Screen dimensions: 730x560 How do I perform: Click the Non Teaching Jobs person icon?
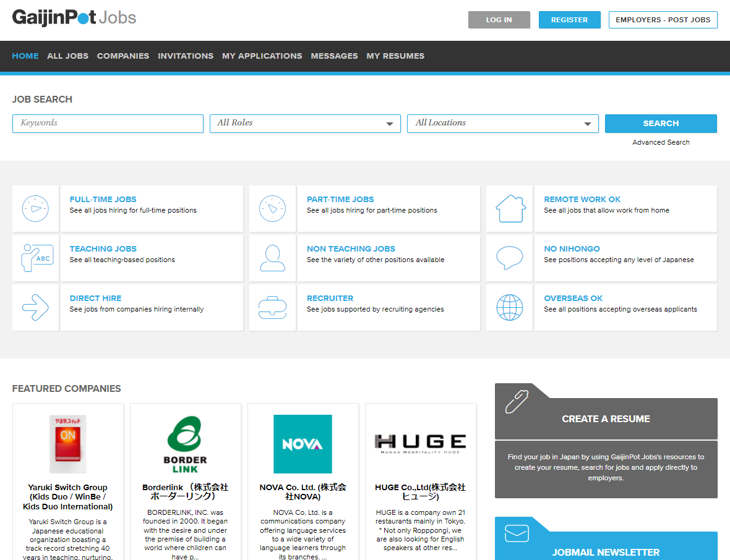[x=272, y=258]
